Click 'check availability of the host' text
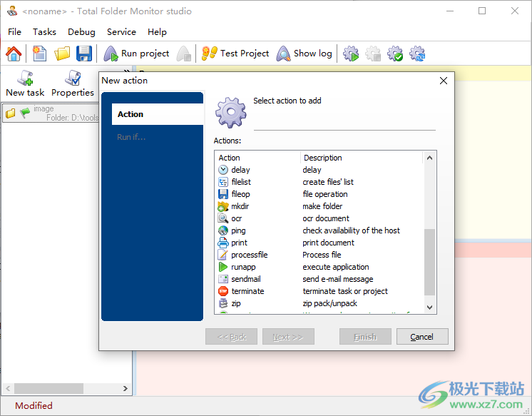The height and width of the screenshot is (416, 532). [351, 230]
